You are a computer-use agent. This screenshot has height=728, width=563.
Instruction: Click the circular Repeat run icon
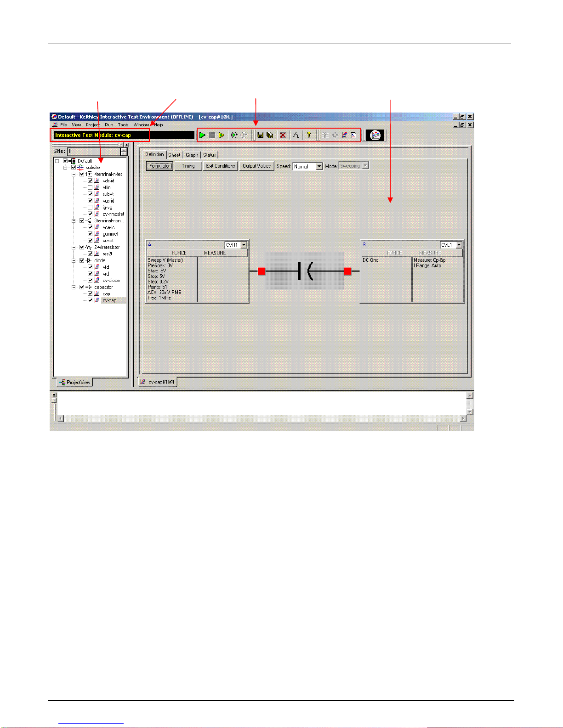tap(234, 135)
